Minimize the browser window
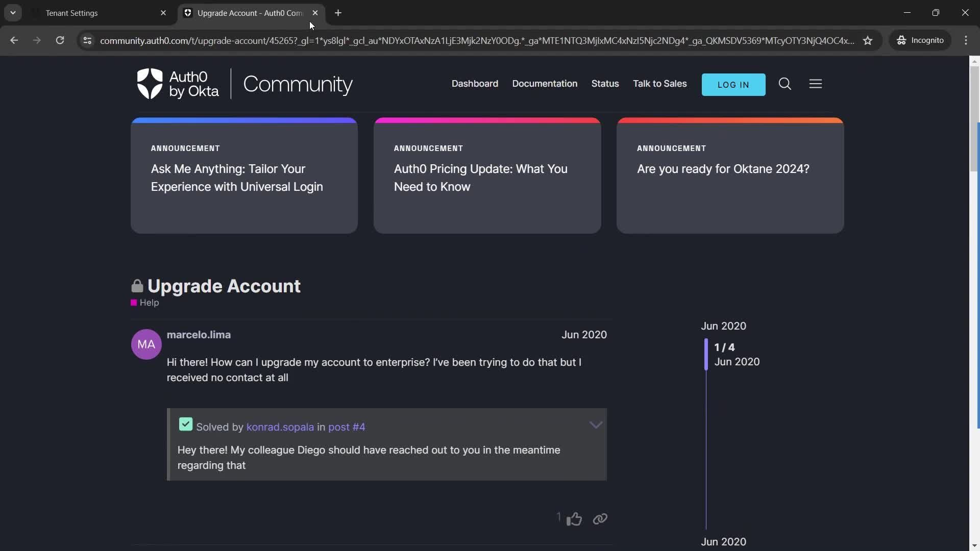Viewport: 980px width, 551px height. tap(907, 13)
